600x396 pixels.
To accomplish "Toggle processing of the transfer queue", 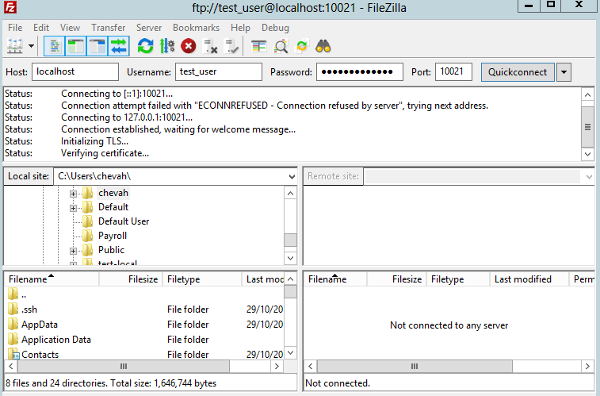I will [167, 46].
